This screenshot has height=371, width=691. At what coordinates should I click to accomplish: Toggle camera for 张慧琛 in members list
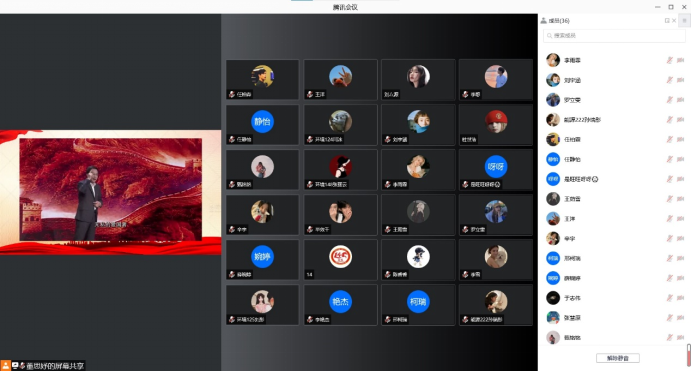click(680, 318)
